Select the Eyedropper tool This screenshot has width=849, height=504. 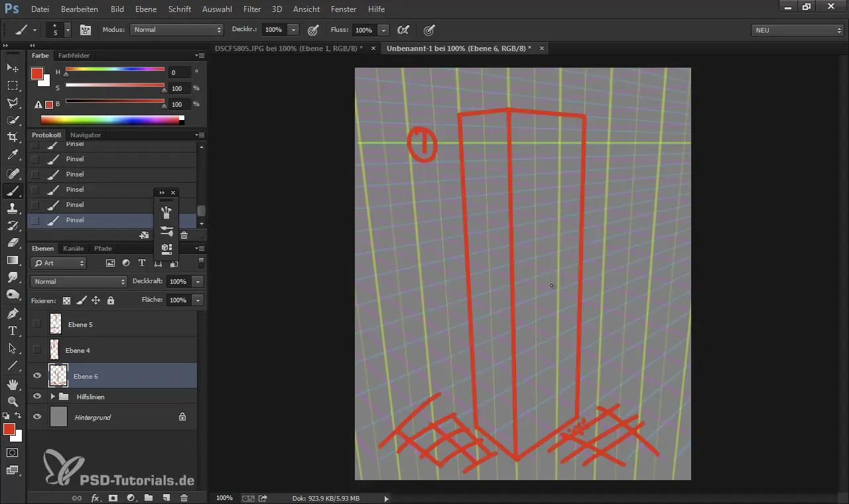click(x=13, y=155)
